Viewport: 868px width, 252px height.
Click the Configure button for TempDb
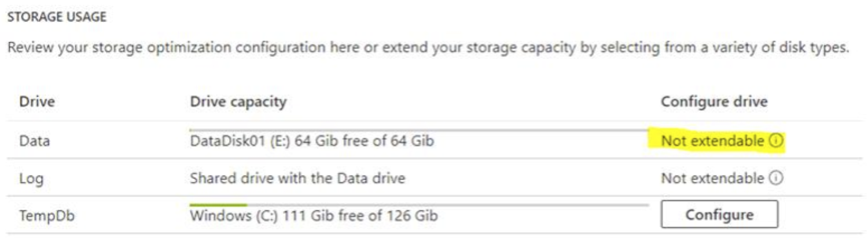pyautogui.click(x=719, y=215)
